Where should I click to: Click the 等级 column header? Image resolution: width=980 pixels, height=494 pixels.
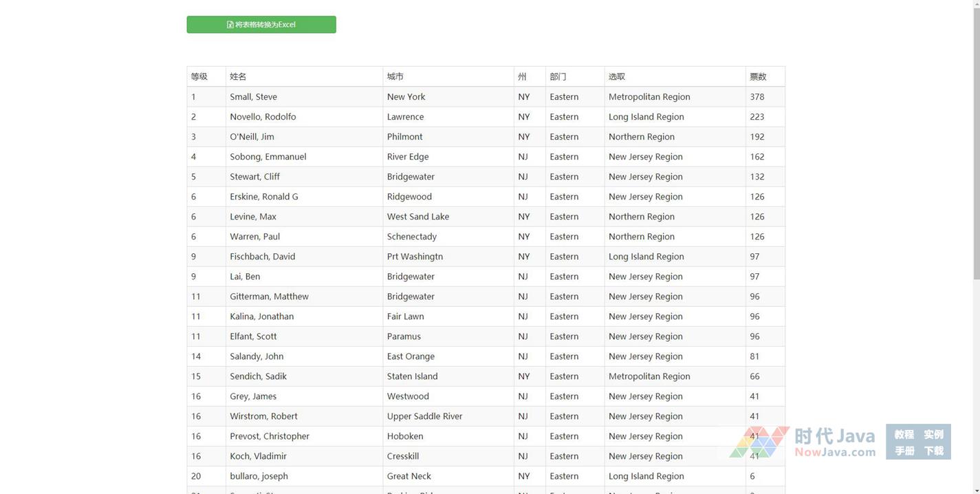206,76
